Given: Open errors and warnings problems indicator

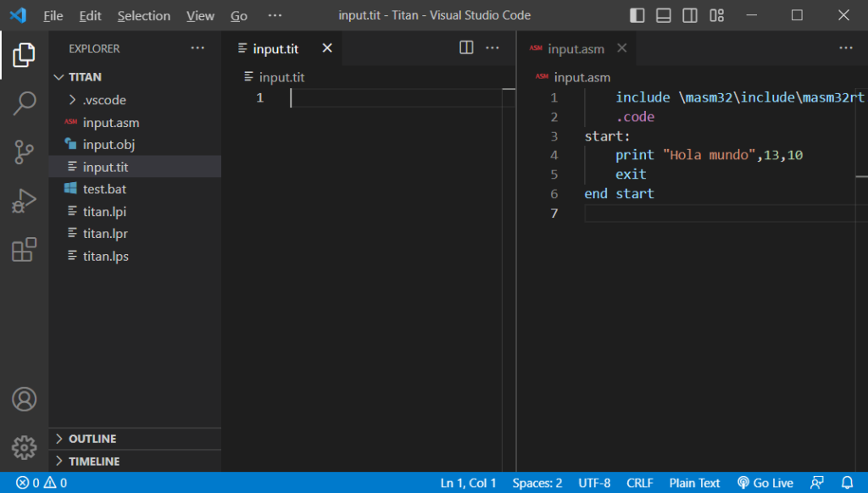Looking at the screenshot, I should point(42,483).
